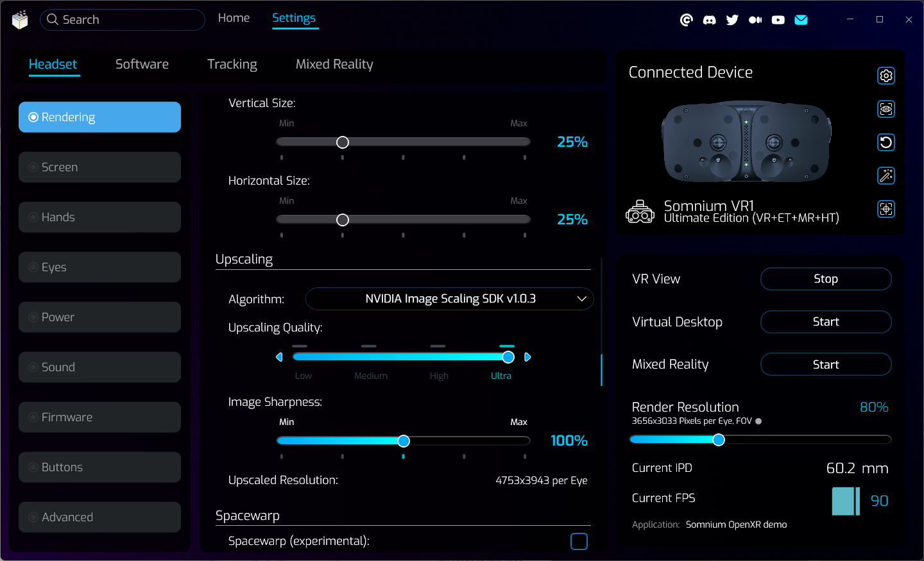Screen dimensions: 924x561
Task: Stop the VR View
Action: [825, 279]
